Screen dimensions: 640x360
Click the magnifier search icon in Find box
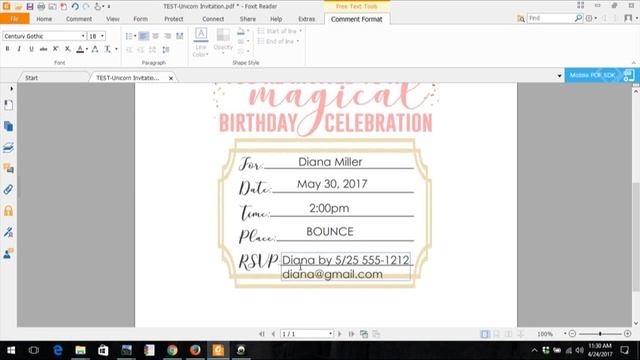[578, 18]
